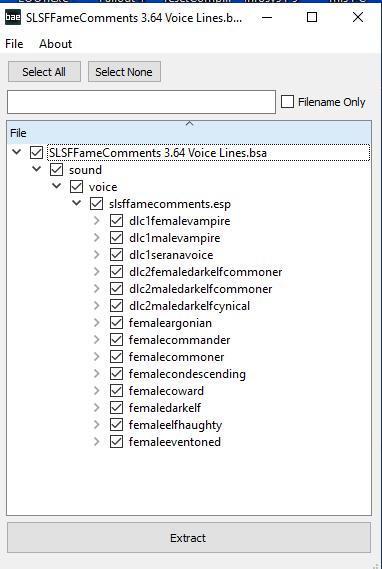Collapse the voice folder node
382x569 pixels.
coord(56,186)
